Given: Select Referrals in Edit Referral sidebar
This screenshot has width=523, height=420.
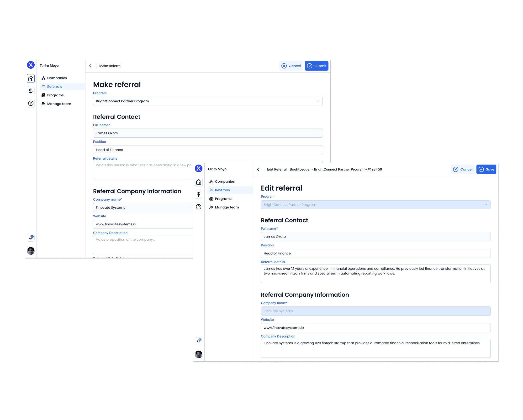Looking at the screenshot, I should (x=222, y=190).
